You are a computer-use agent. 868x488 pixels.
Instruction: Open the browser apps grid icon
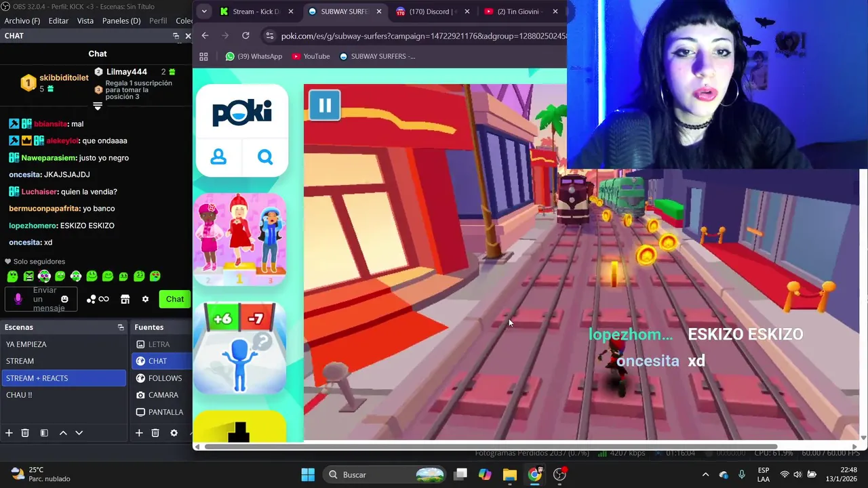pyautogui.click(x=203, y=56)
